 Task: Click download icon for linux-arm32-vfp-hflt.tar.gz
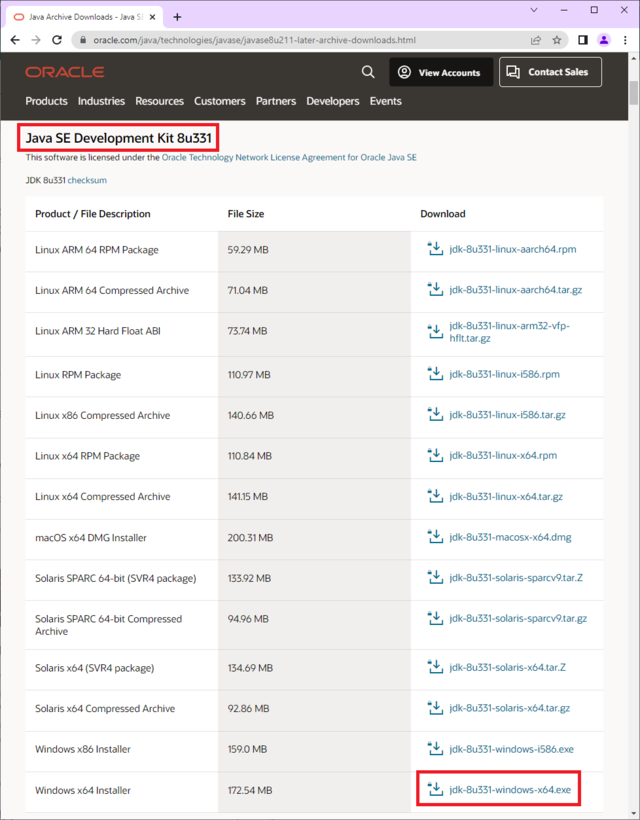[435, 331]
